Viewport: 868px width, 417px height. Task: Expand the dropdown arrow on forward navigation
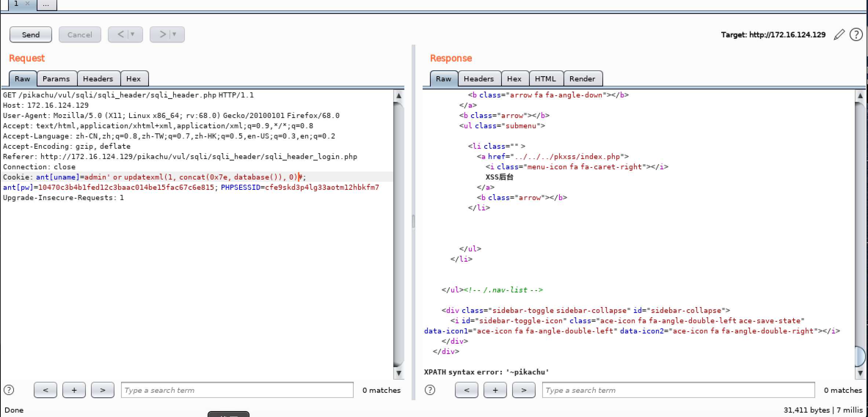coord(174,34)
